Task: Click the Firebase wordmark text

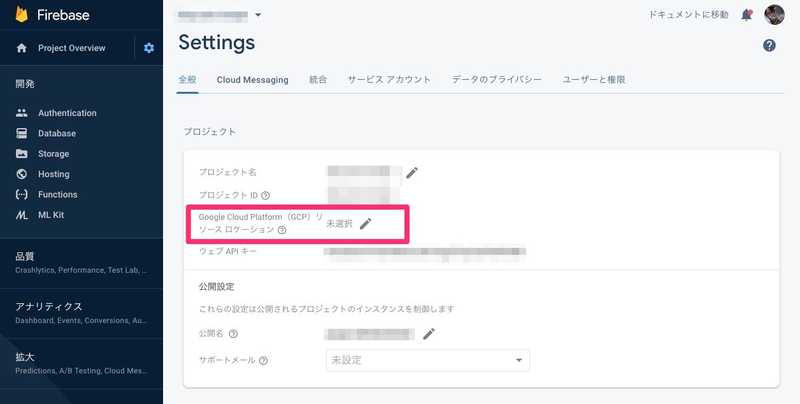Action: click(x=63, y=15)
